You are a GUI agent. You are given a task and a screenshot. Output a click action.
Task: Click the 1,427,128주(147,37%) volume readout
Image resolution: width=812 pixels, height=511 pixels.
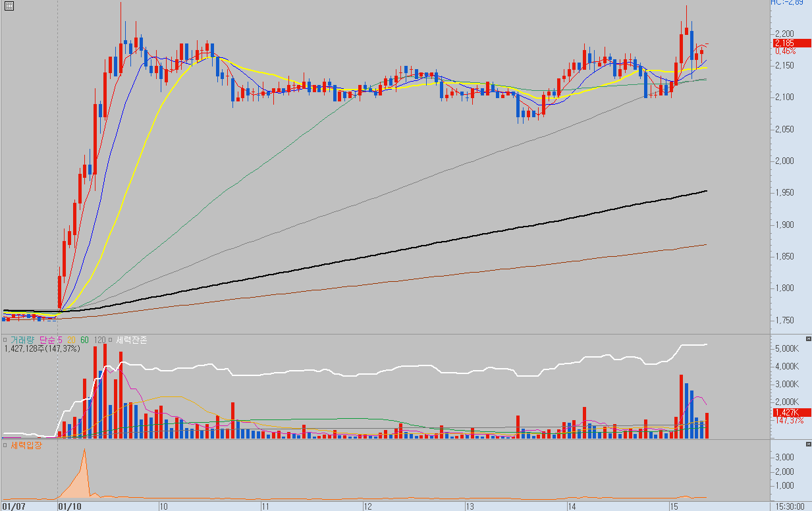42,348
